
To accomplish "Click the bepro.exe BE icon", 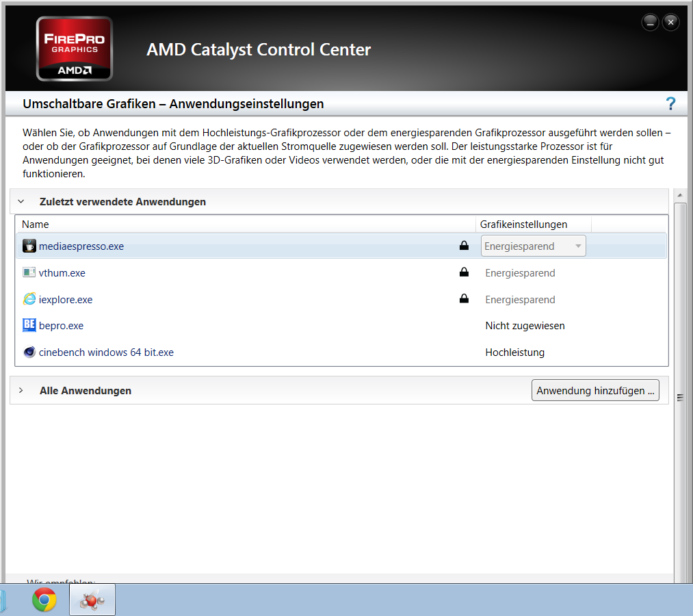I will pos(29,326).
